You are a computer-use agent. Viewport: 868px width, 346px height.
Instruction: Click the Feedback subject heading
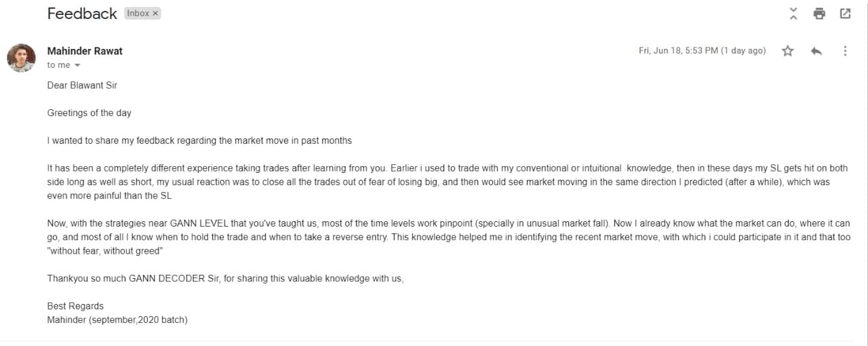[x=82, y=14]
